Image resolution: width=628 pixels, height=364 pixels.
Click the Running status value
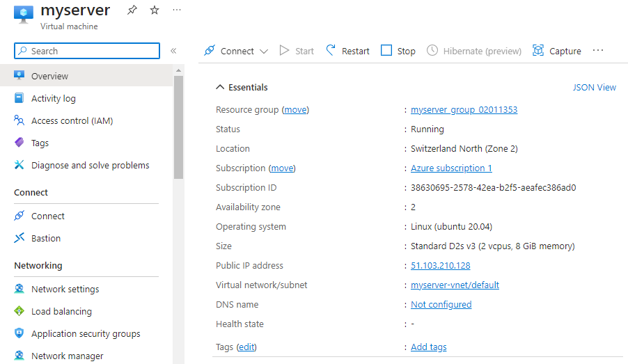pyautogui.click(x=427, y=129)
